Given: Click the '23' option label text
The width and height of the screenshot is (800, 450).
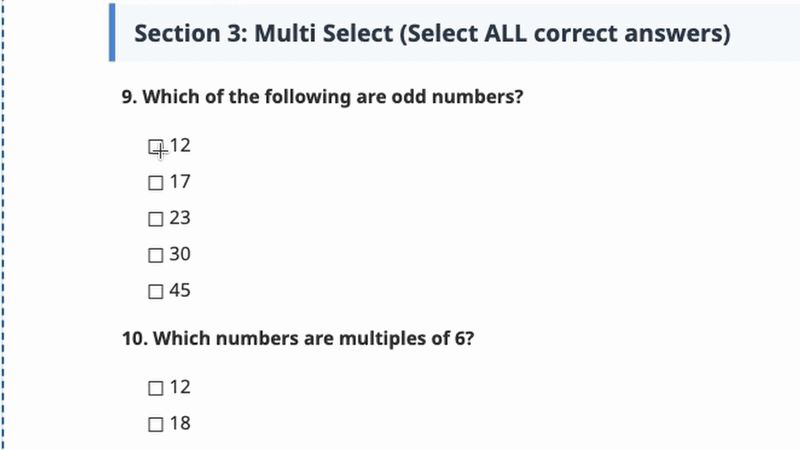Looking at the screenshot, I should coord(180,218).
